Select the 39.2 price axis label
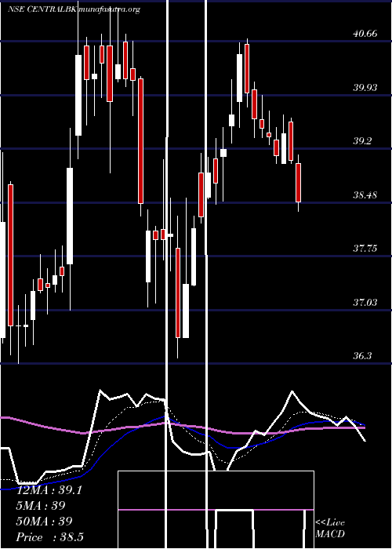The height and width of the screenshot is (549, 392). (x=362, y=140)
